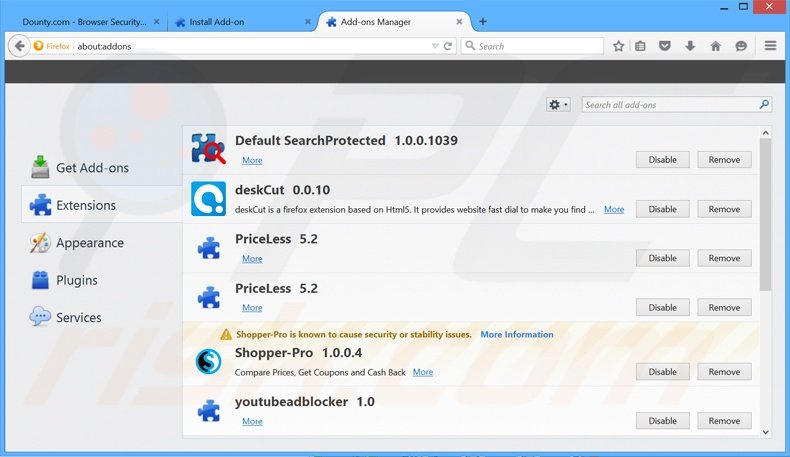This screenshot has width=790, height=457.
Task: Select the 'deskCut 0.0.10' title text
Action: pos(283,190)
